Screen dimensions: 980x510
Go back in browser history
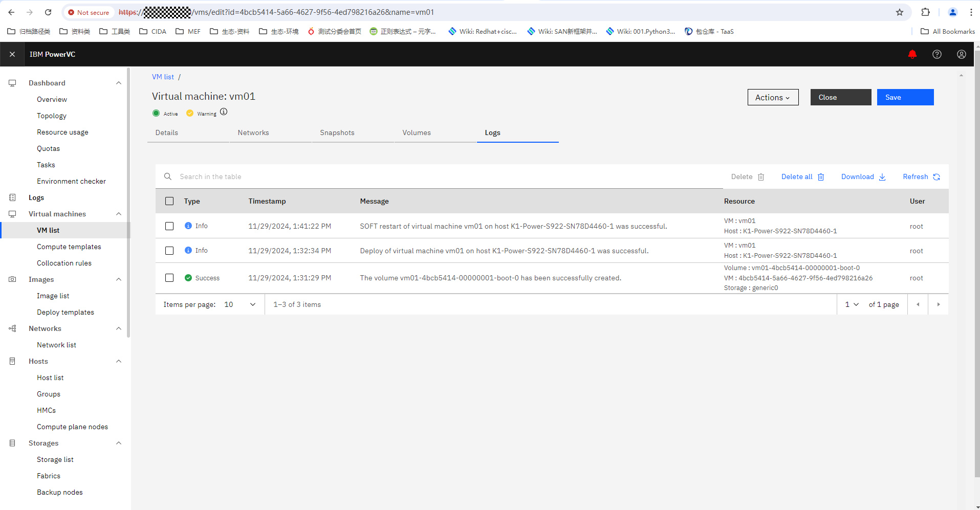tap(11, 12)
